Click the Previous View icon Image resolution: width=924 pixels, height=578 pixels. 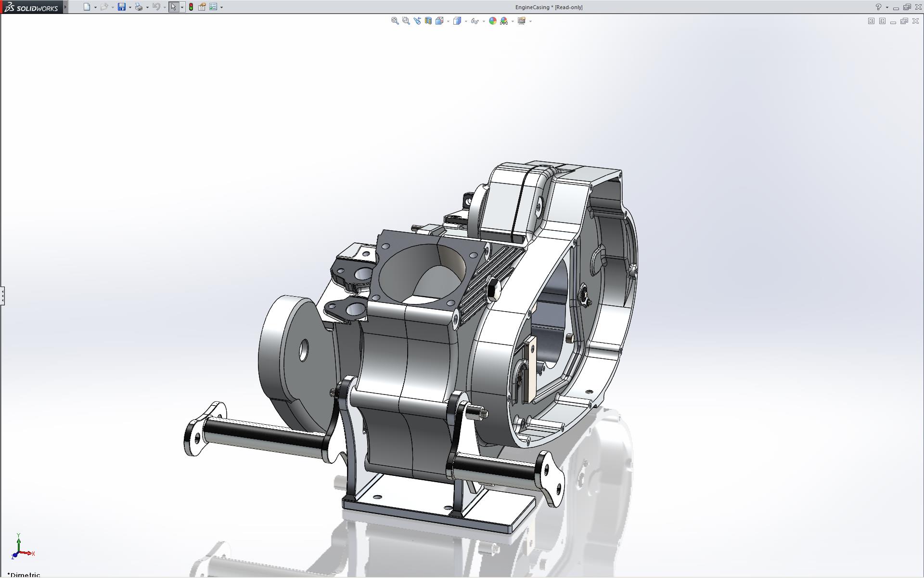[417, 21]
